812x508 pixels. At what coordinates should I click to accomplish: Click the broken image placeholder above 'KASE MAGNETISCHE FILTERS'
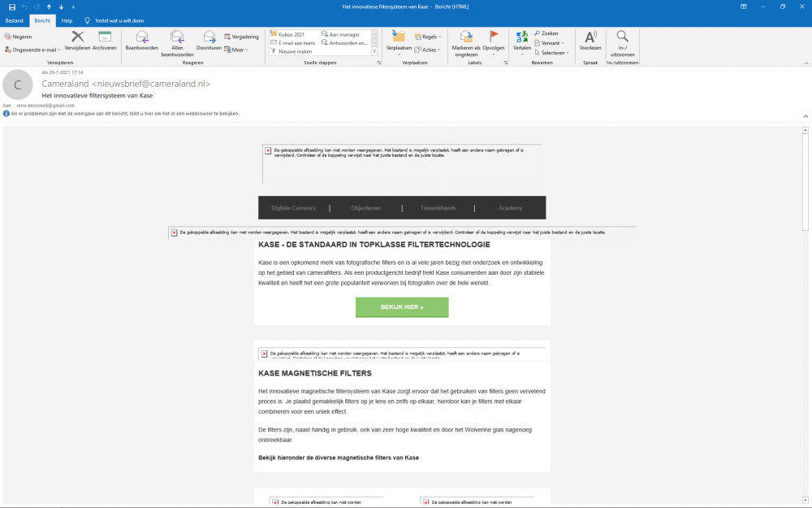[x=402, y=354]
